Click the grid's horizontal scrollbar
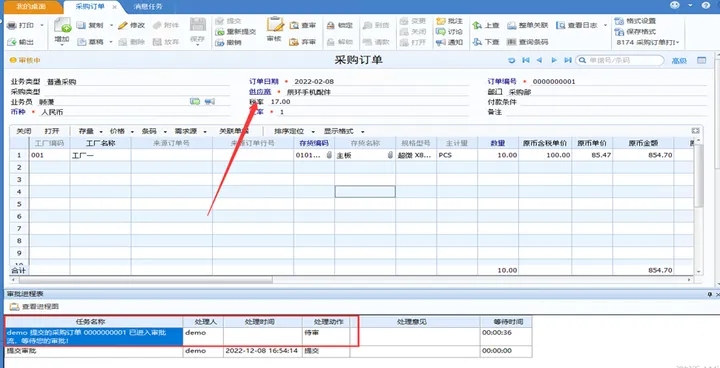 (x=146, y=280)
